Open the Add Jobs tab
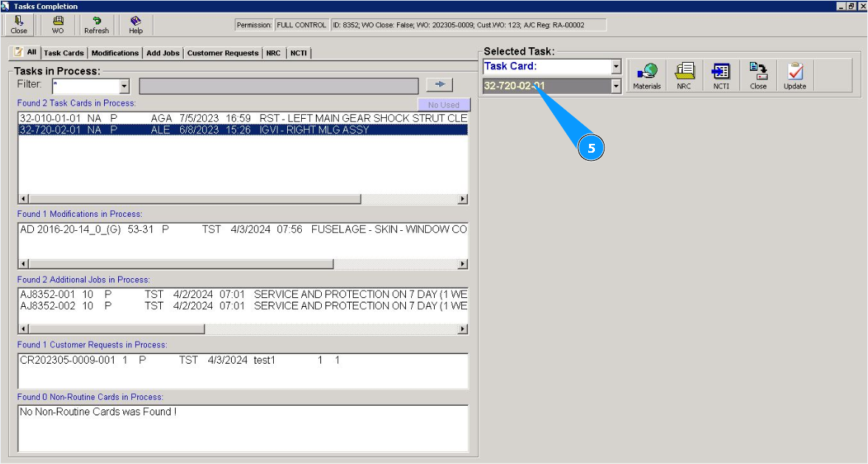The height and width of the screenshot is (464, 868). click(162, 53)
